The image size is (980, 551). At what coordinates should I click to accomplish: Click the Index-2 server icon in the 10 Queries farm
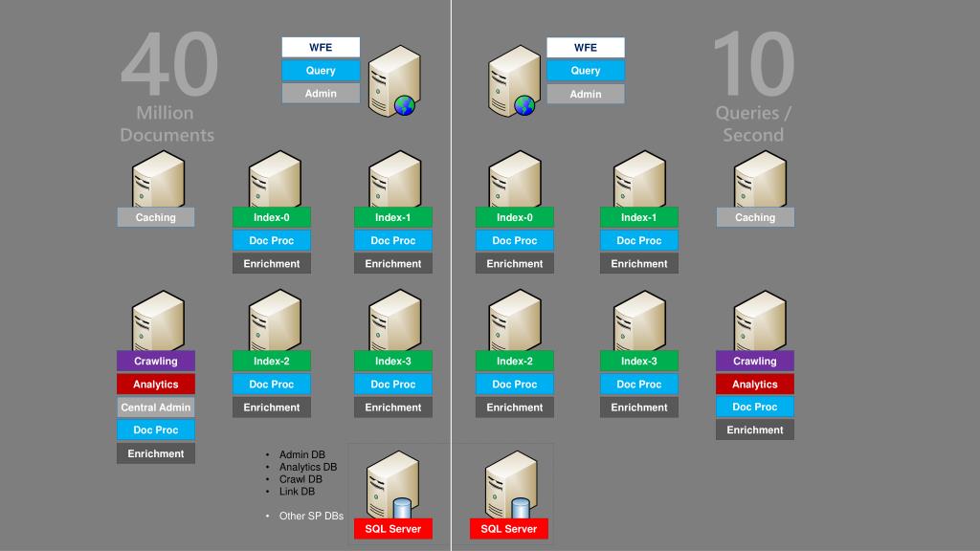pos(515,320)
